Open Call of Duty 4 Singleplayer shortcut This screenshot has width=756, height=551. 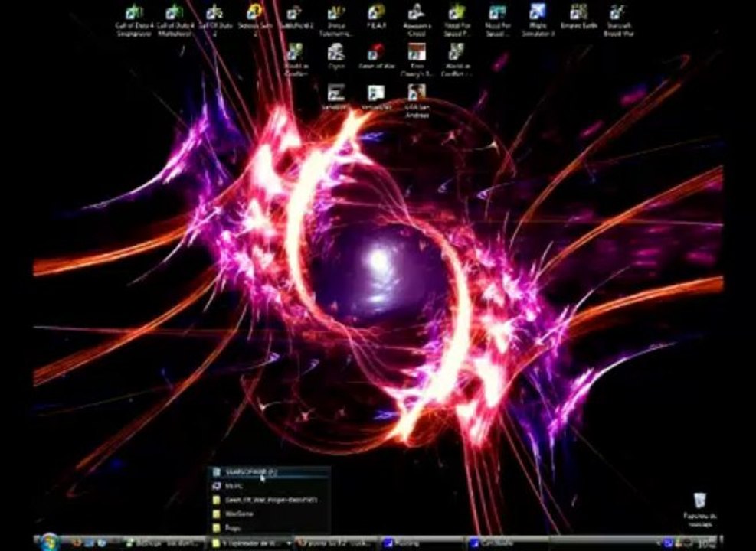point(135,20)
